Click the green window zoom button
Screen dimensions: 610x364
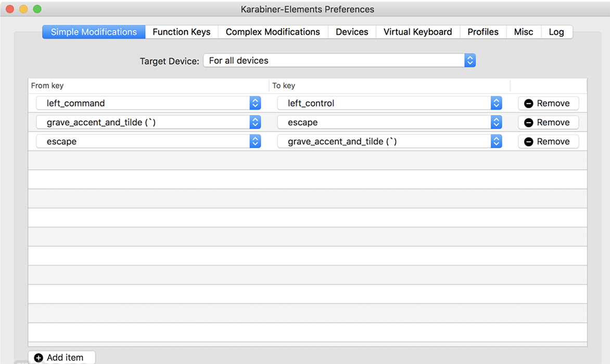(x=37, y=9)
